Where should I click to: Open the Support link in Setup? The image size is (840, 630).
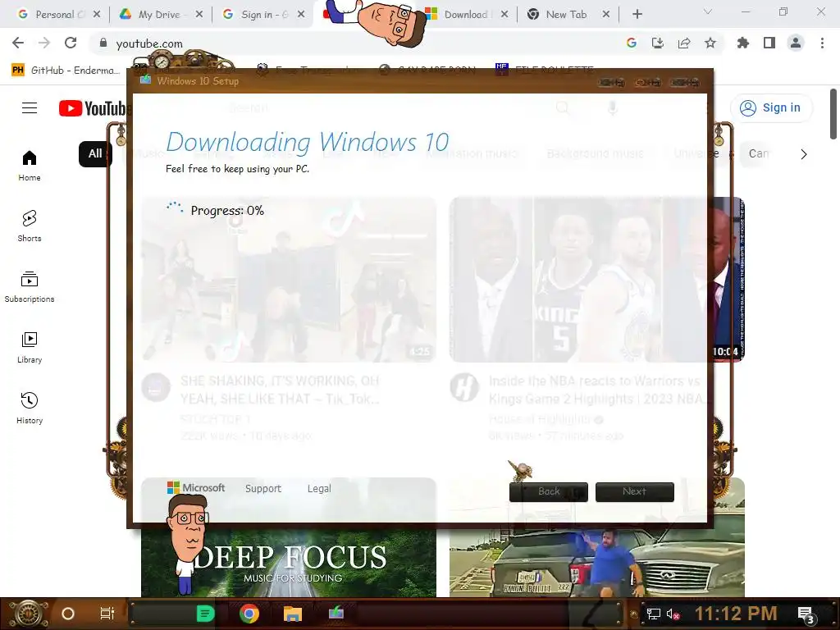coord(263,489)
